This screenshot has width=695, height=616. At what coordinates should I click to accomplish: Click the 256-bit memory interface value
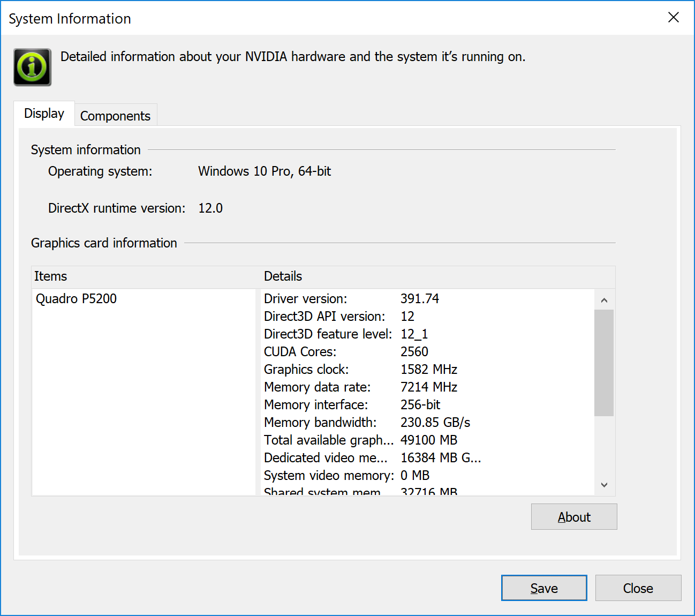(420, 405)
